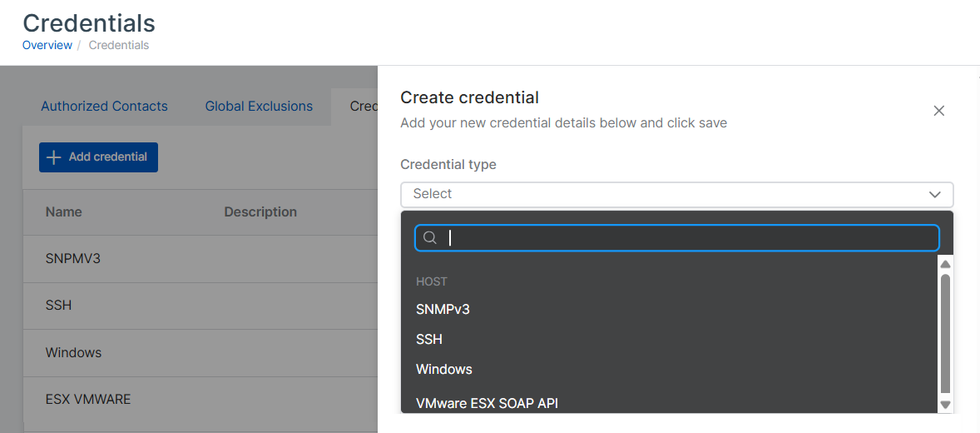
Task: Switch to the Authorized Contacts tab
Action: [x=104, y=107]
